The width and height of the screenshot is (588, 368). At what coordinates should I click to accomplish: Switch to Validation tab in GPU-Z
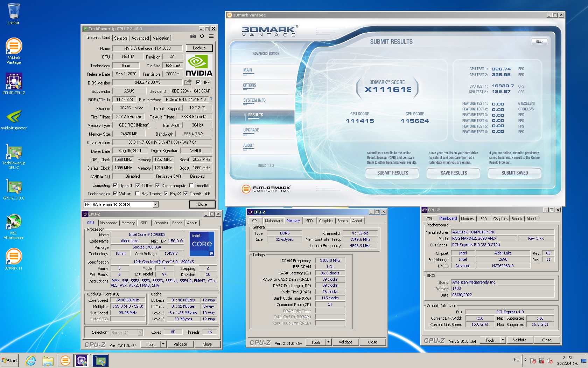point(161,38)
